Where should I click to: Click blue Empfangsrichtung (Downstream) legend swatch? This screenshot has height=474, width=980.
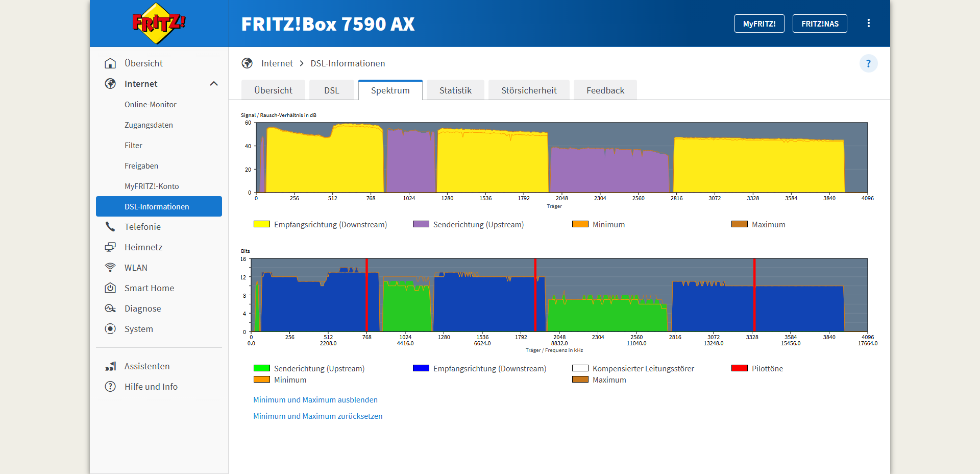click(421, 368)
